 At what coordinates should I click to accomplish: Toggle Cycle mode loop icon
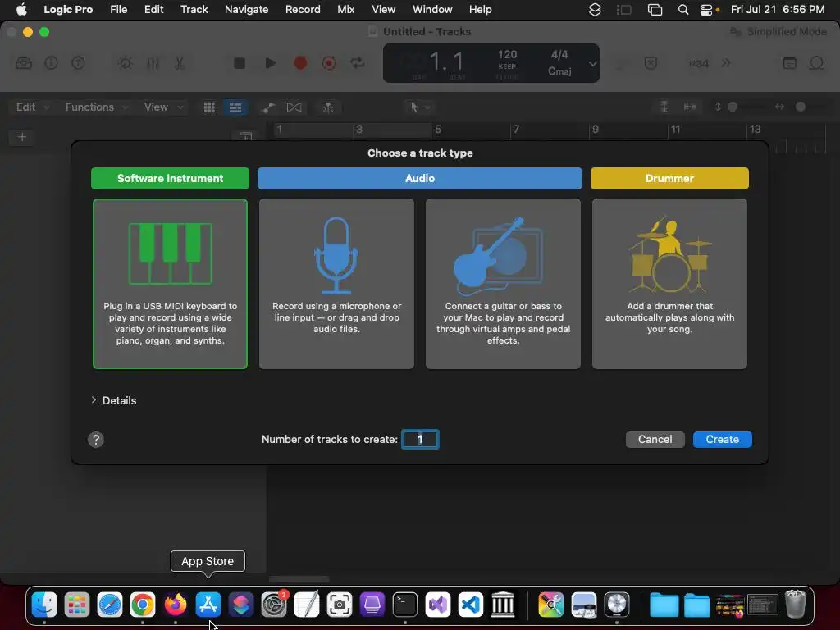(x=358, y=63)
